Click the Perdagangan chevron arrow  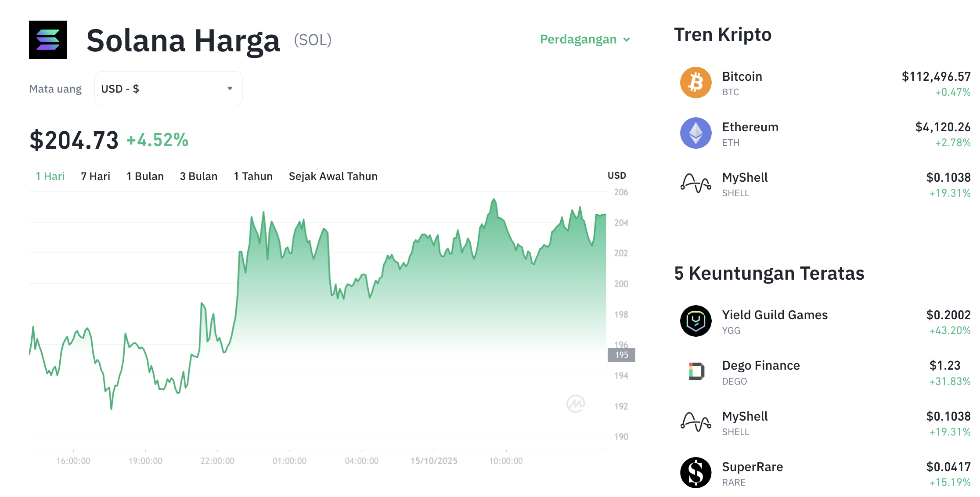[x=627, y=40]
